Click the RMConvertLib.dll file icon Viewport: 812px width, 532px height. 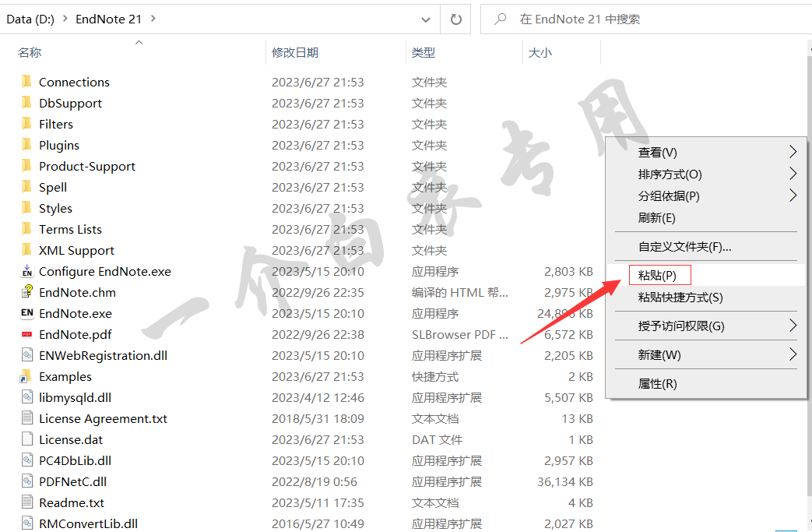pyautogui.click(x=27, y=523)
